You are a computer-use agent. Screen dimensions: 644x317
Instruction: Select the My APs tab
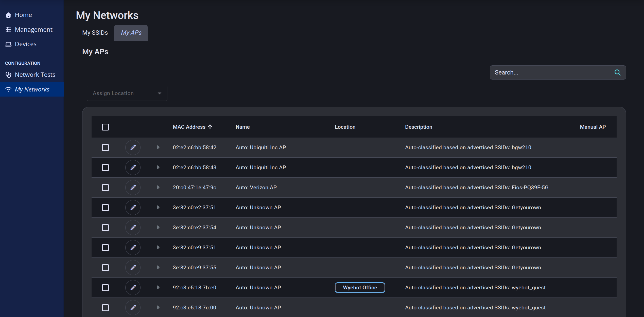(131, 33)
